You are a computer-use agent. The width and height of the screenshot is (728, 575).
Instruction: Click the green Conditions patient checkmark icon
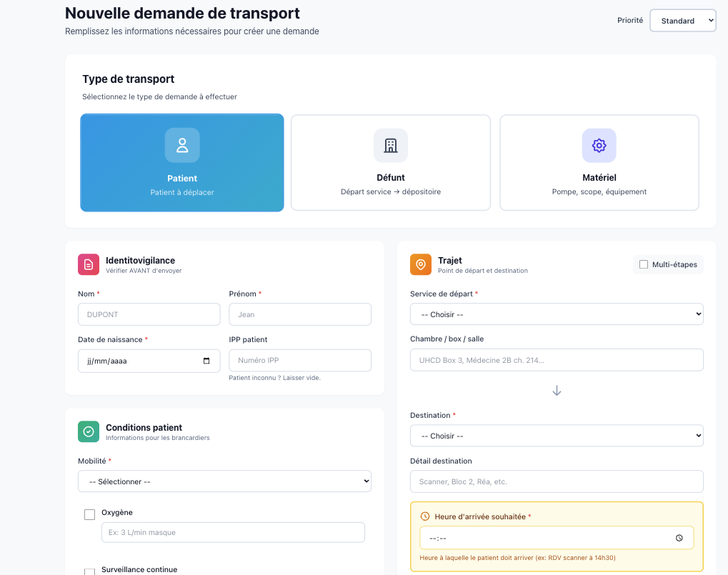point(88,431)
